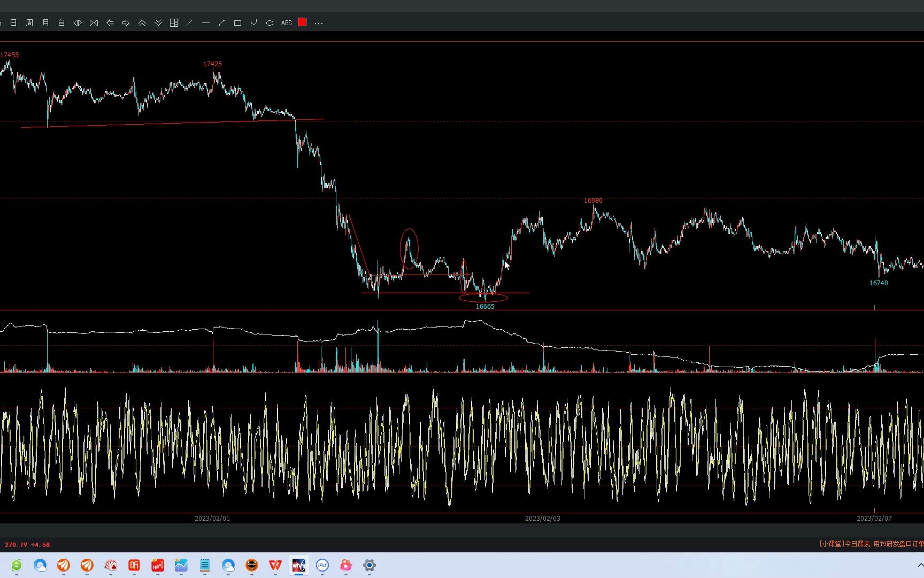
Task: Switch chart to monthly (月) period
Action: pos(45,23)
